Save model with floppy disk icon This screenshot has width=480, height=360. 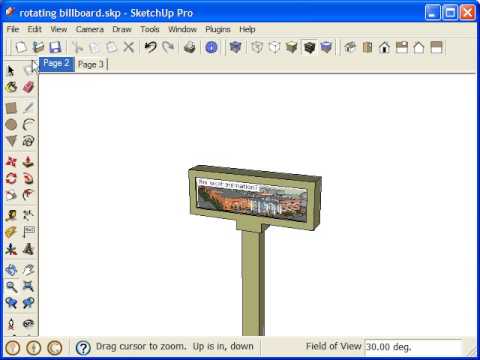click(x=55, y=47)
